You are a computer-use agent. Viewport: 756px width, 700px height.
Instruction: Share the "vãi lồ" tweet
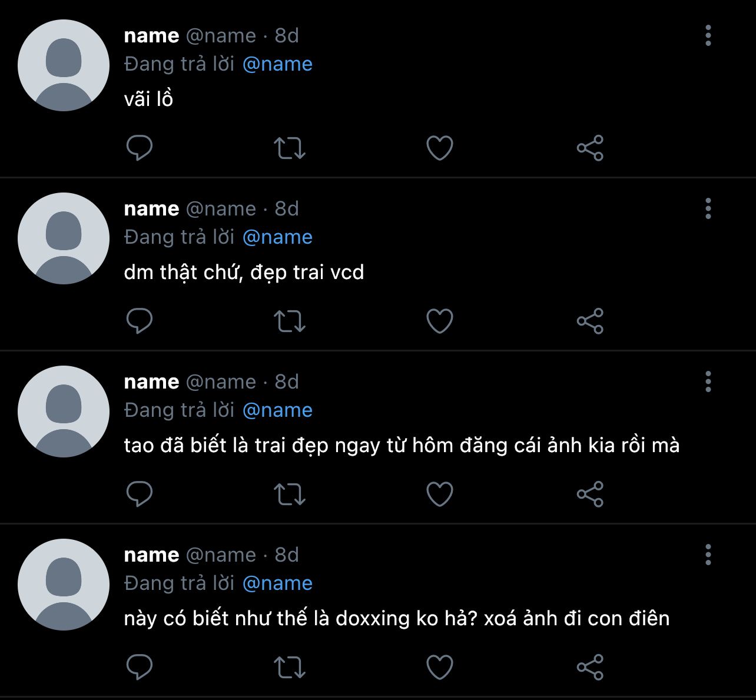click(590, 148)
